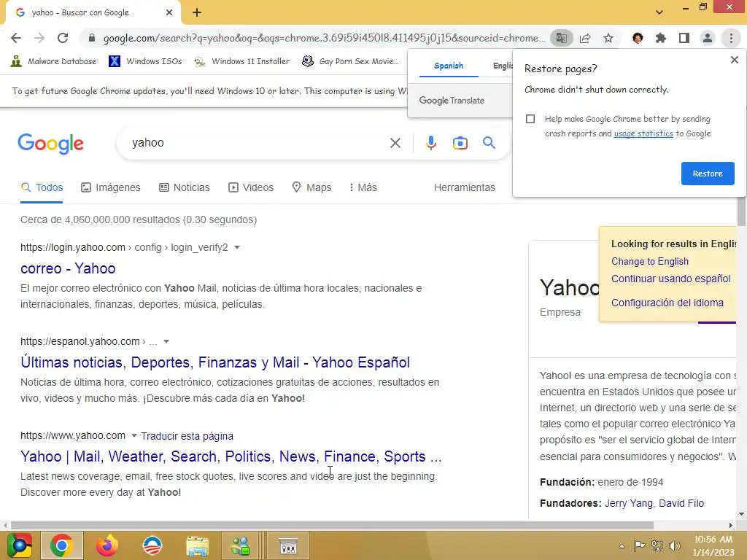Start voice search with the microphone icon

[x=430, y=143]
